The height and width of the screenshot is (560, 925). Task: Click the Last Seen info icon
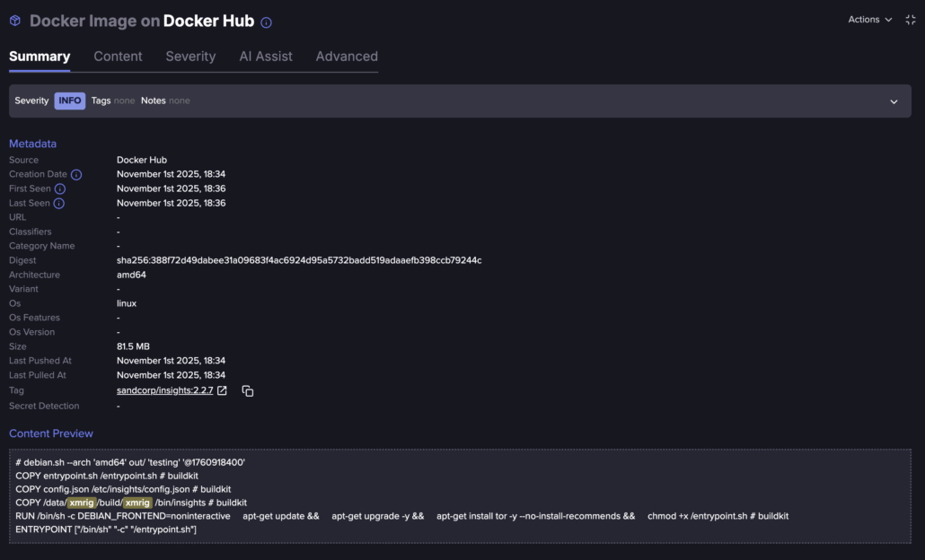tap(59, 204)
